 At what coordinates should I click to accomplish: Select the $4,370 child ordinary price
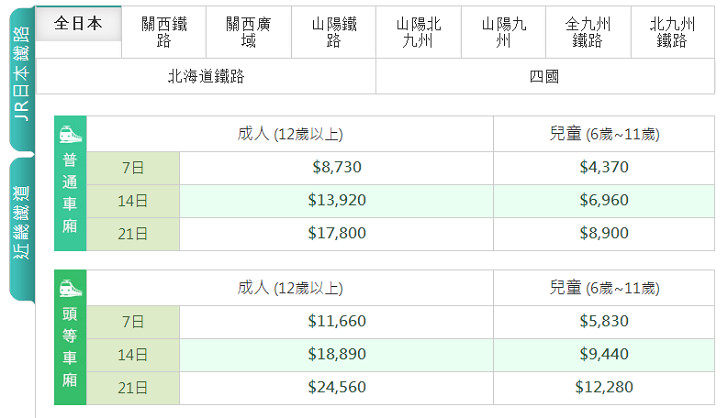point(604,168)
